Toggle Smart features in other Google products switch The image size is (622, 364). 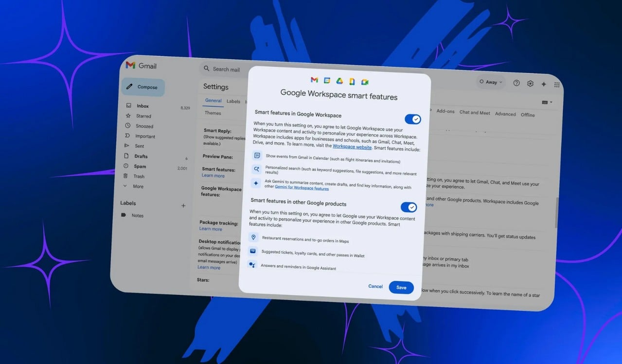click(409, 208)
